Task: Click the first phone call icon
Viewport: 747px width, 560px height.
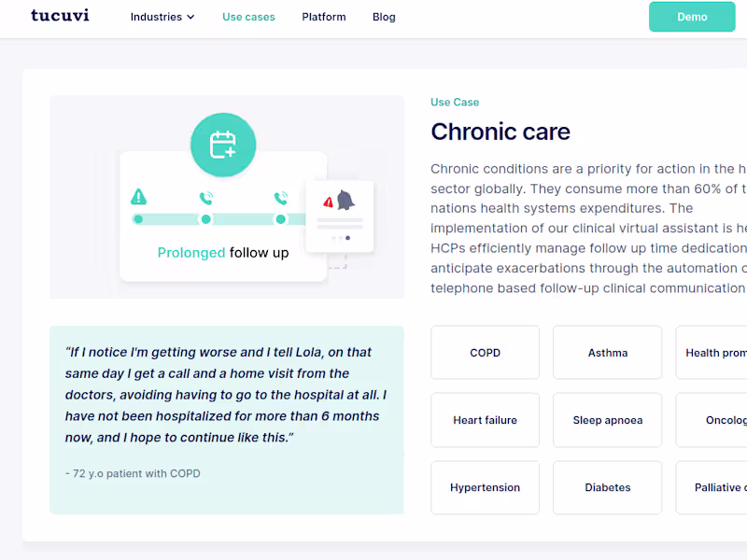Action: [x=205, y=198]
